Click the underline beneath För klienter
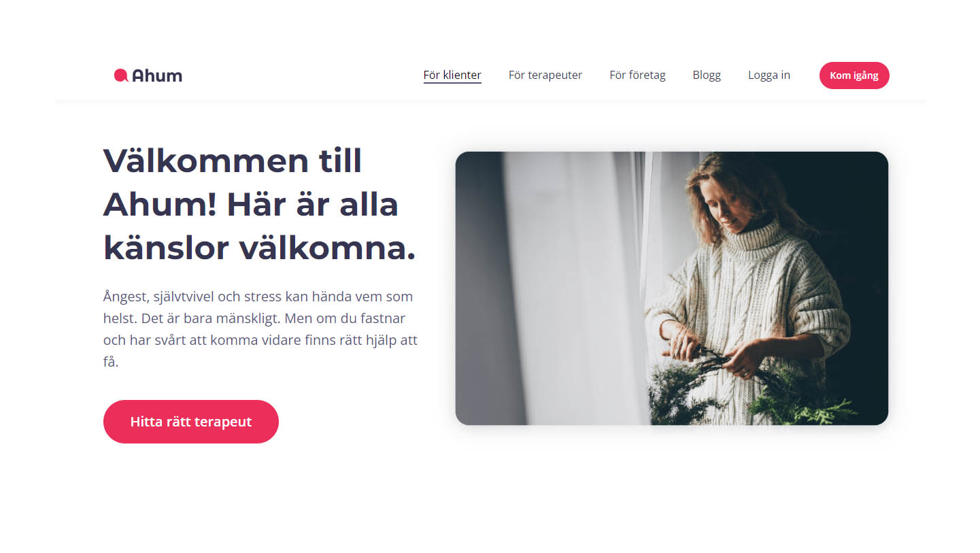The width and height of the screenshot is (980, 553). coord(452,83)
